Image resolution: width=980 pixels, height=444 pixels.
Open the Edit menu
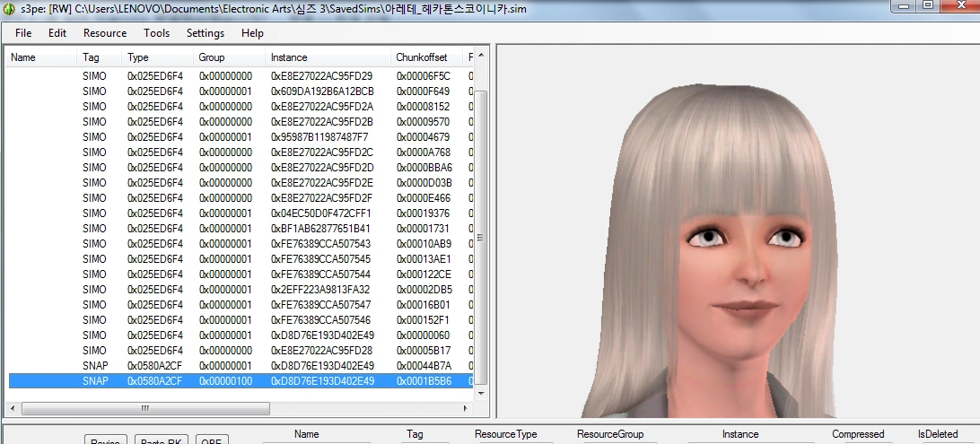(x=57, y=33)
